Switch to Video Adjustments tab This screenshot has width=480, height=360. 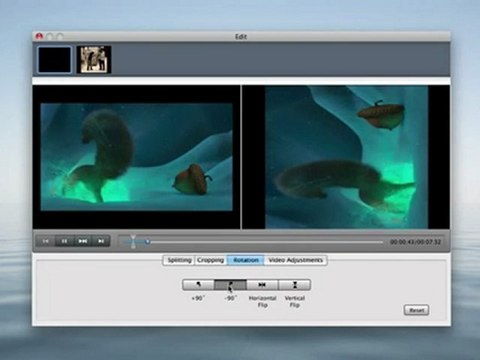(296, 260)
